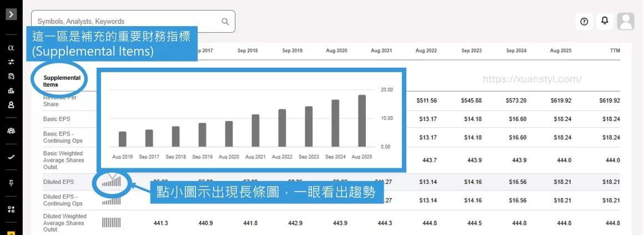The width and height of the screenshot is (644, 235).
Task: Click the Diluted Weighted Average Shares sparkline
Action: tap(111, 223)
